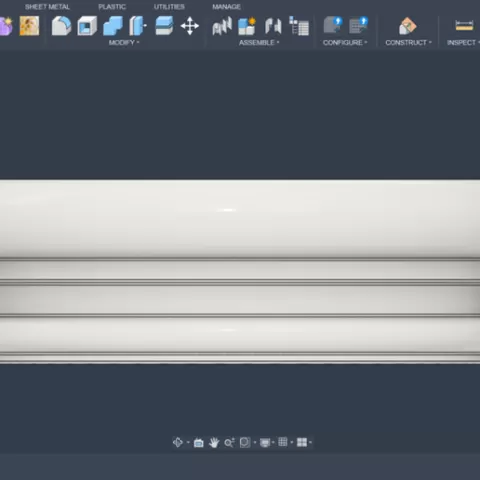Viewport: 480px width, 480px height.
Task: Select the Construct plane tool
Action: (x=407, y=26)
